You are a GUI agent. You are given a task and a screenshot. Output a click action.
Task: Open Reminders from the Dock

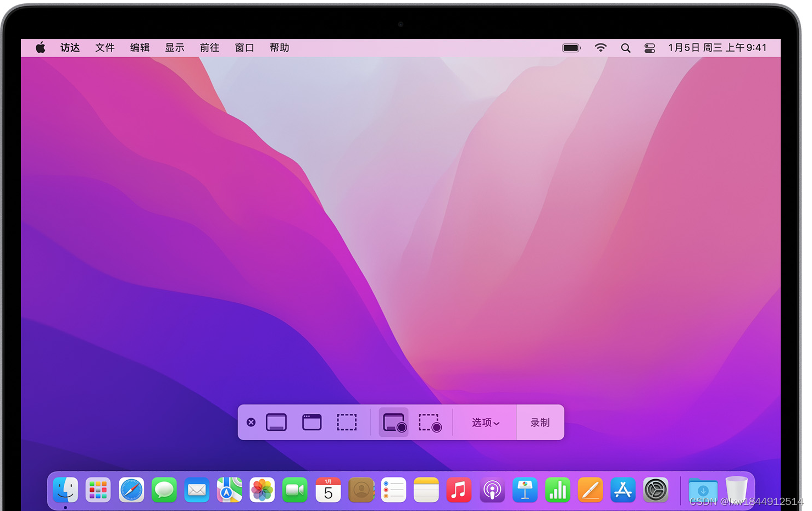[393, 490]
